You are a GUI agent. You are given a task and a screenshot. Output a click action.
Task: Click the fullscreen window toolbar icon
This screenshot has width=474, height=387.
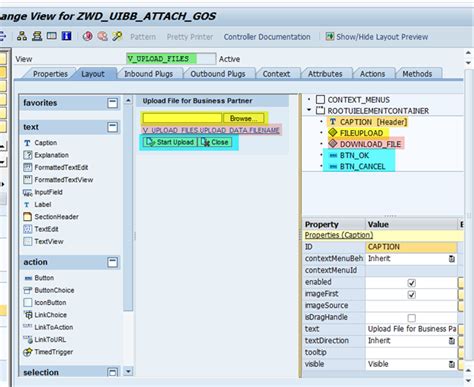coord(52,36)
